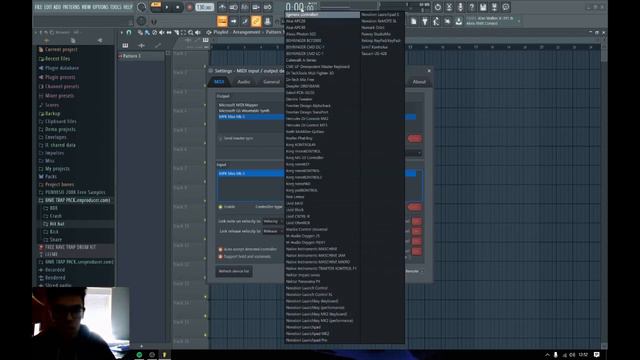Screen dimensions: 640x360
Task: Select Microsoft MIDI Mapper output
Action: pyautogui.click(x=238, y=105)
